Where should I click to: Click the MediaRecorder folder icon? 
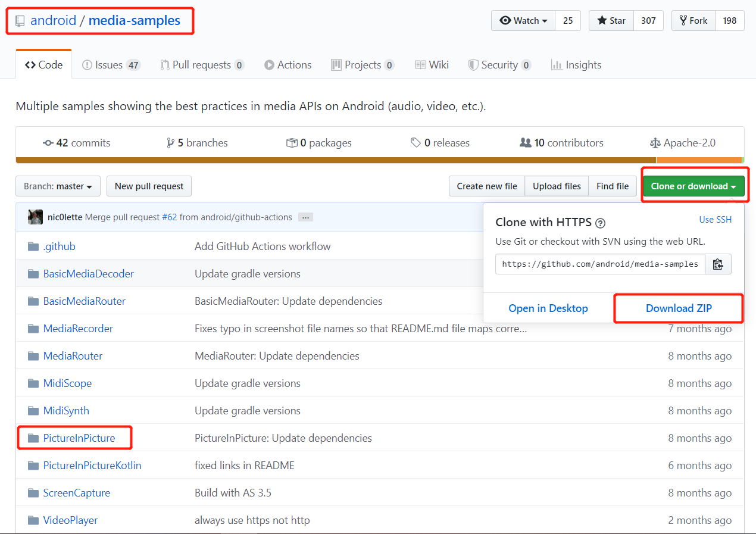tap(33, 329)
